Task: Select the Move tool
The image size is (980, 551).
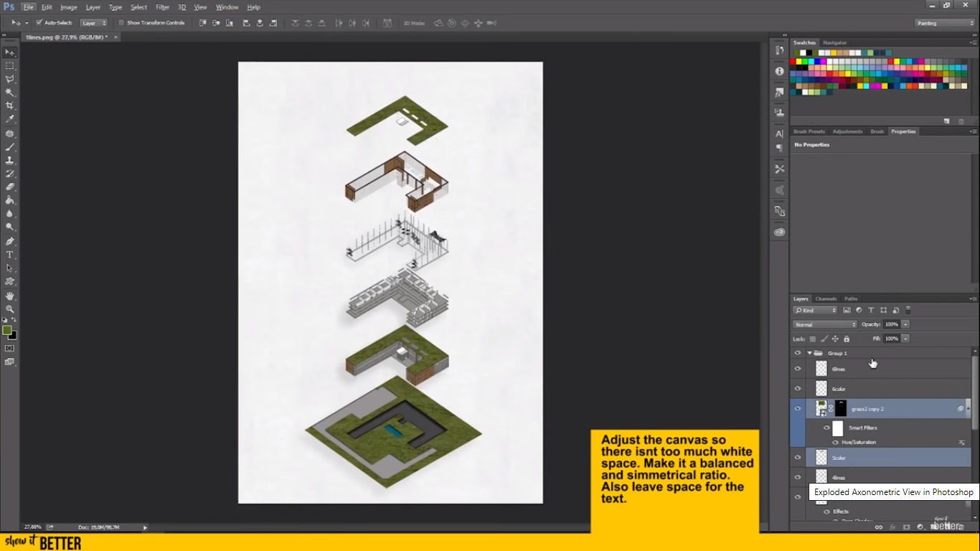Action: click(10, 51)
